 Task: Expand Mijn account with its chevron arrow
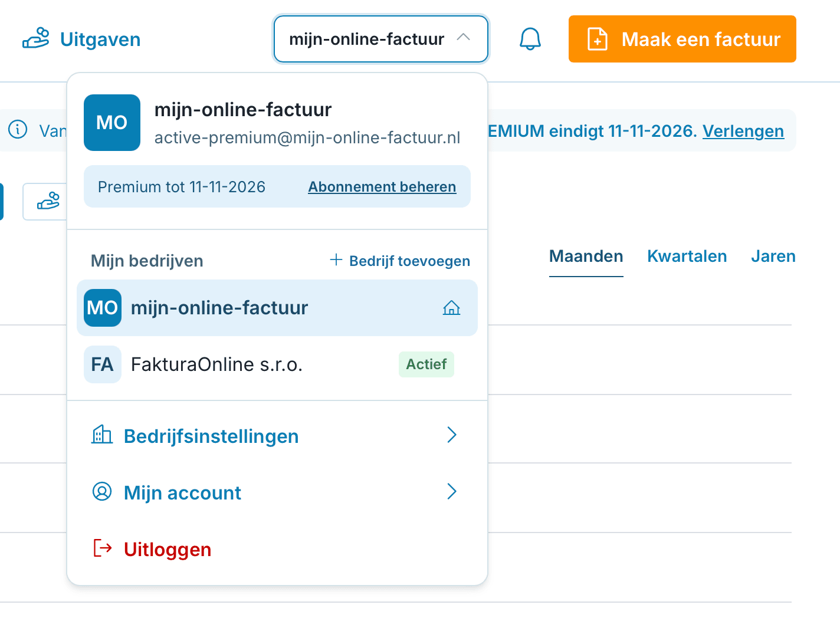pos(452,491)
